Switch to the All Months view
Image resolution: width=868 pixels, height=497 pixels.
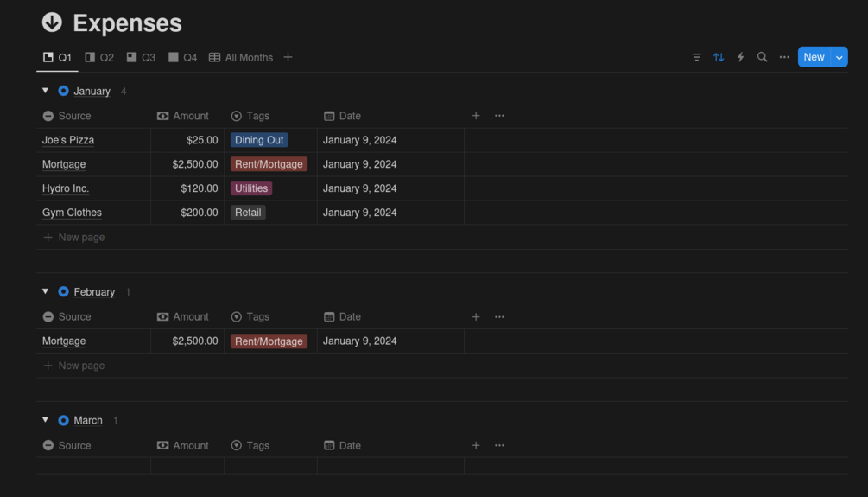241,57
